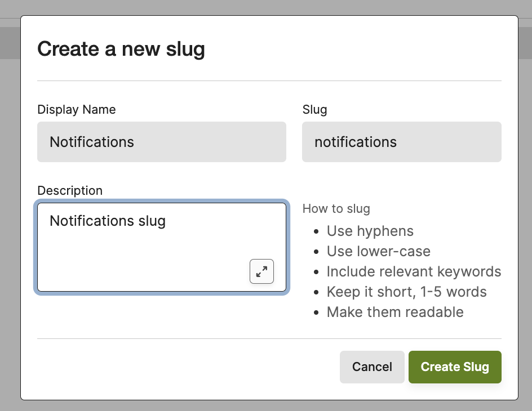Focus the Display Name input field
The image size is (532, 411).
click(162, 142)
